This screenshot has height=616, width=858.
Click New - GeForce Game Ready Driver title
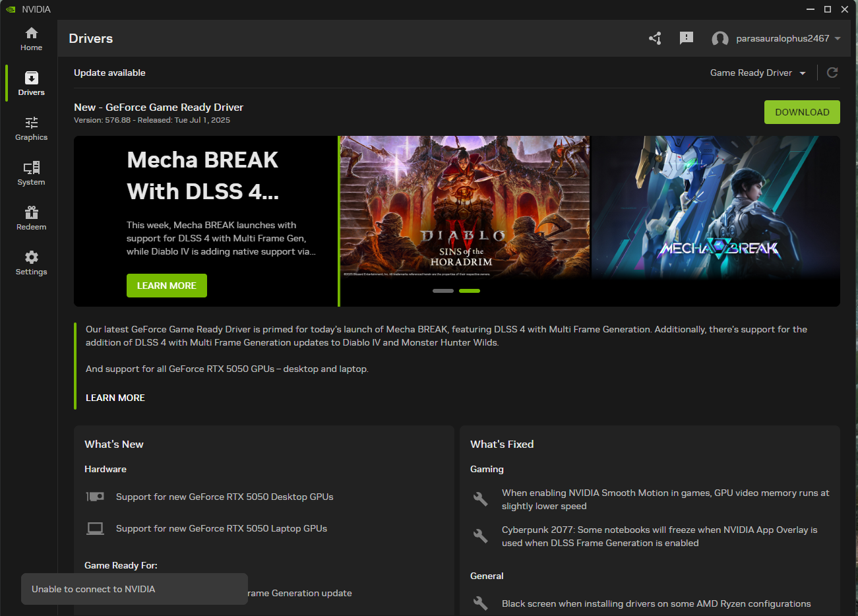(x=158, y=107)
